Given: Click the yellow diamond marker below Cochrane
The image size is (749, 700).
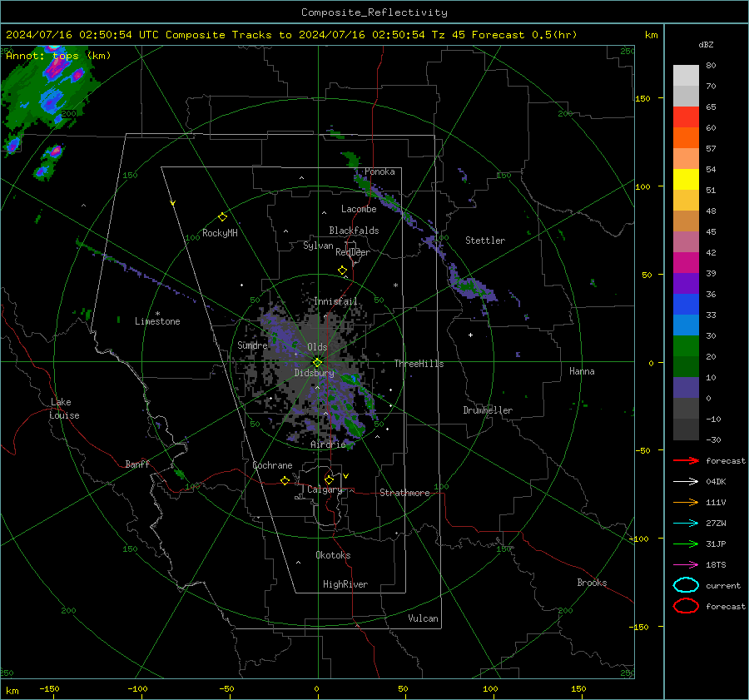Looking at the screenshot, I should pos(285,480).
